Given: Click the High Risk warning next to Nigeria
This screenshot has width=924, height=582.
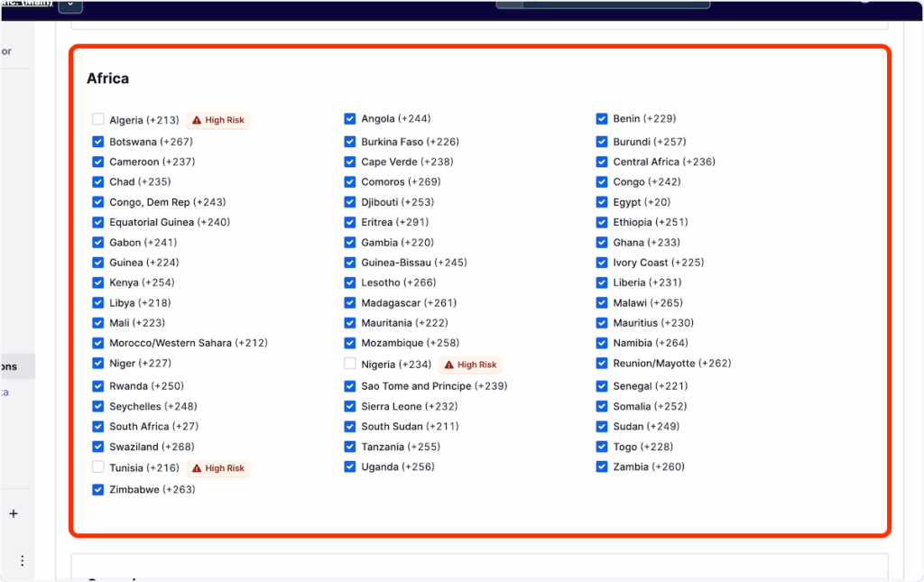Looking at the screenshot, I should tap(470, 365).
